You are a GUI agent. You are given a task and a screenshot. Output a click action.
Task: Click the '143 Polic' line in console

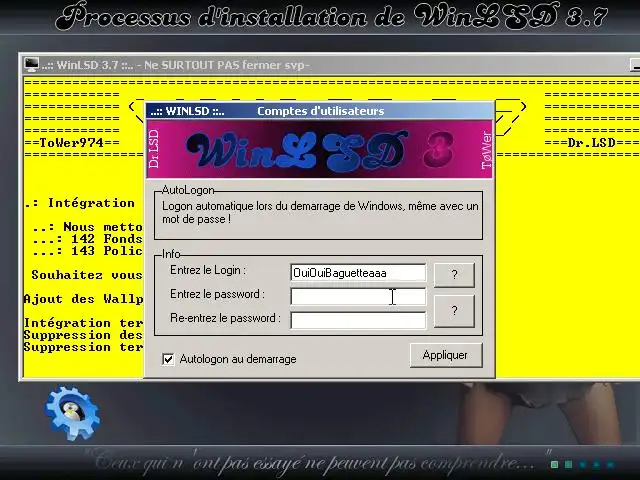88,251
